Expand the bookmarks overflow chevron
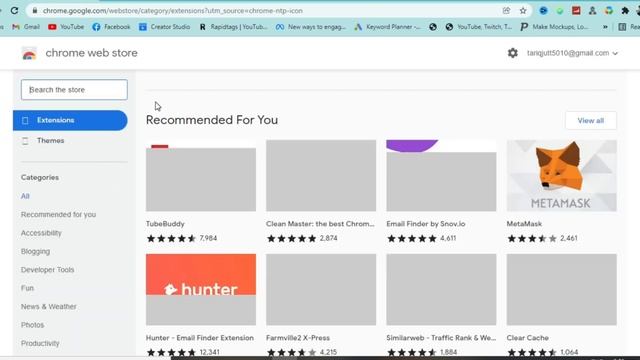 tap(605, 27)
